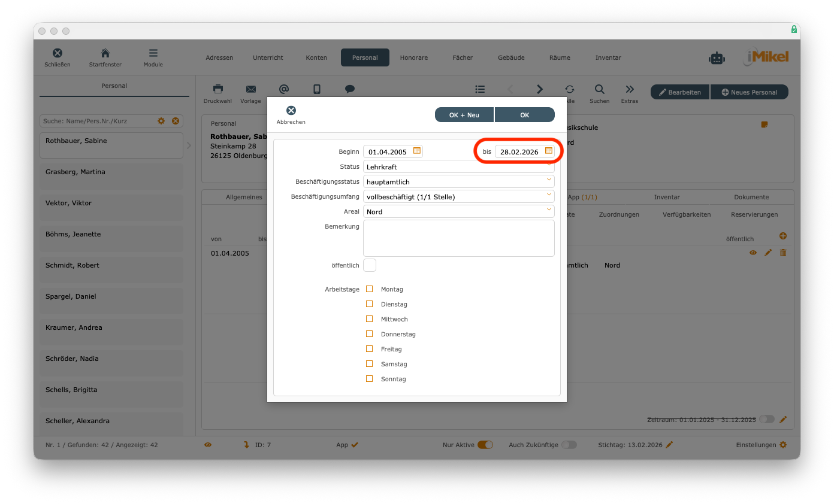834x504 pixels.
Task: Enable the öffentlich checkbox
Action: point(370,265)
